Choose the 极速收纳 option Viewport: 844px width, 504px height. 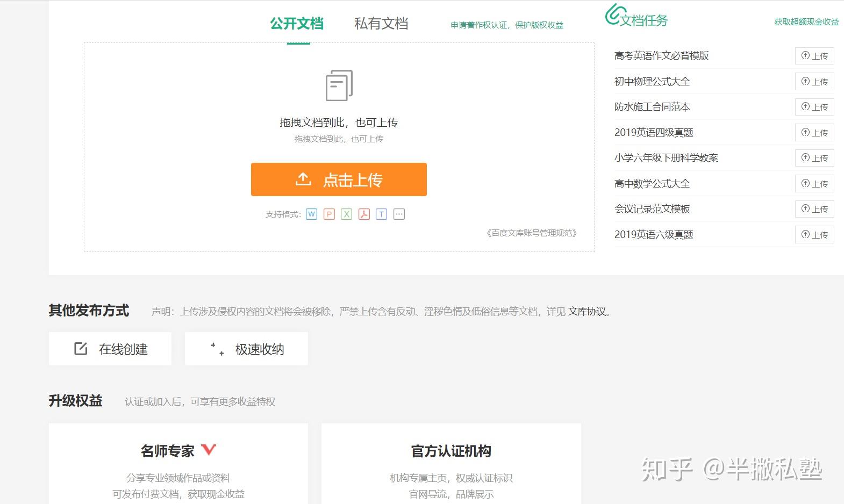[x=246, y=349]
